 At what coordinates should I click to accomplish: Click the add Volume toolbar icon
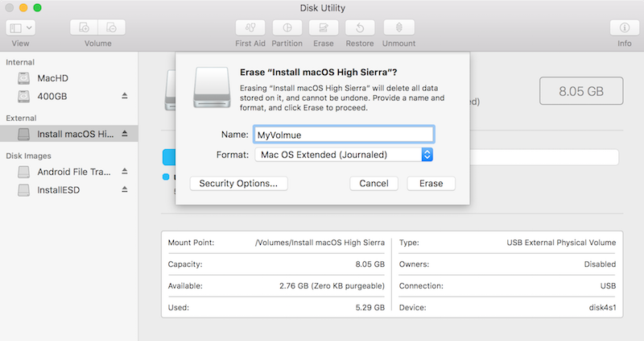point(84,27)
